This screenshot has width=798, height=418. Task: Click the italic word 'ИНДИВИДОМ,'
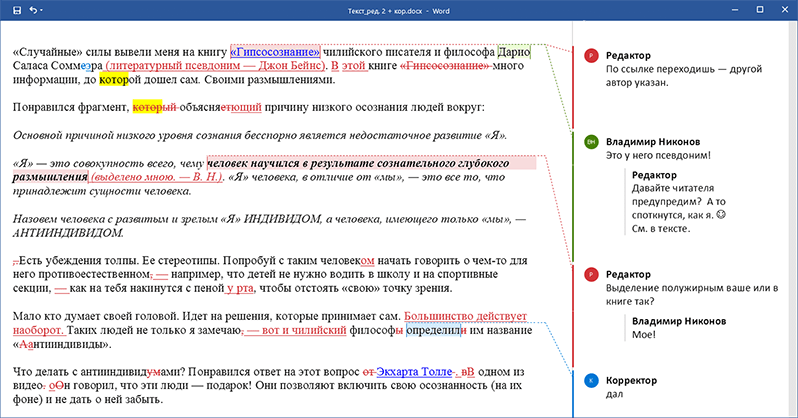pos(283,219)
